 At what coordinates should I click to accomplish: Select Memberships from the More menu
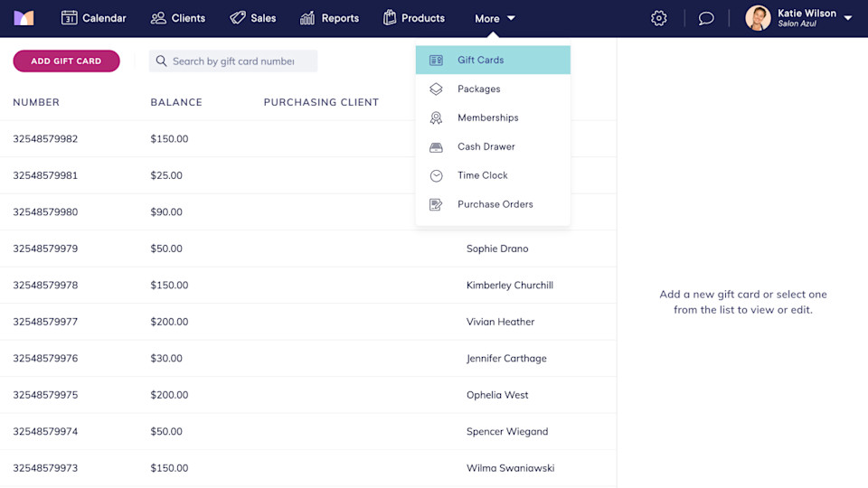click(493, 117)
